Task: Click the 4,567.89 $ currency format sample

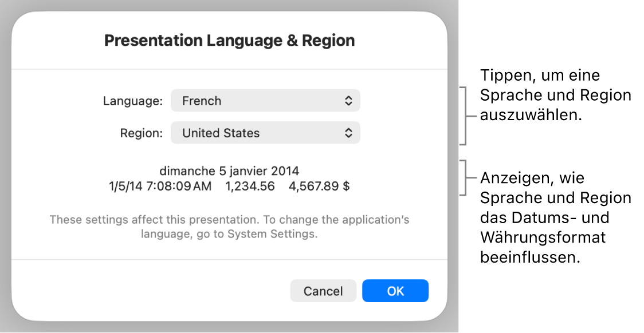Action: click(319, 186)
